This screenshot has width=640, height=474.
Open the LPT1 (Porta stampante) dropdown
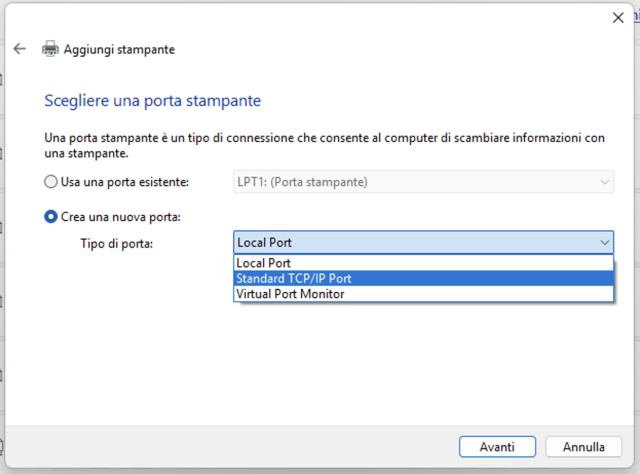pos(423,182)
